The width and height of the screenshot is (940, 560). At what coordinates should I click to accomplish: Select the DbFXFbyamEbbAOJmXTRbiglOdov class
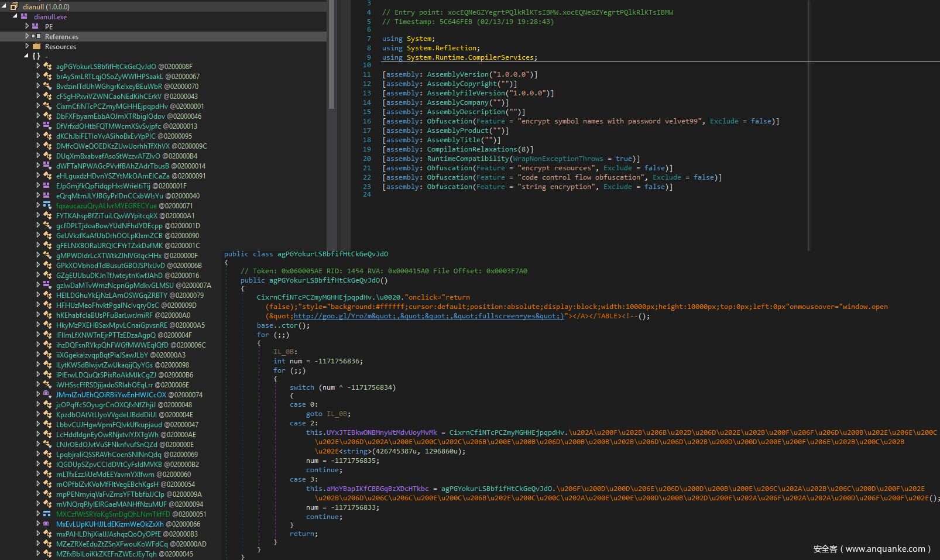(111, 116)
